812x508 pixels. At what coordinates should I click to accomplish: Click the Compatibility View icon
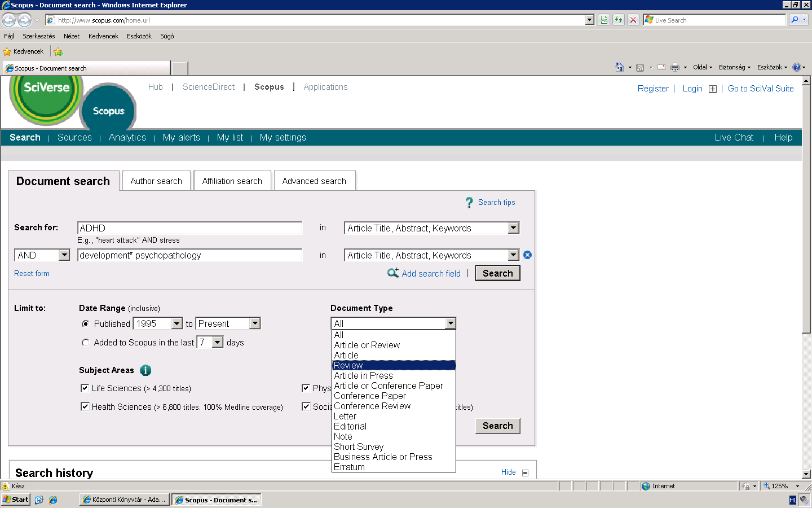click(x=604, y=20)
